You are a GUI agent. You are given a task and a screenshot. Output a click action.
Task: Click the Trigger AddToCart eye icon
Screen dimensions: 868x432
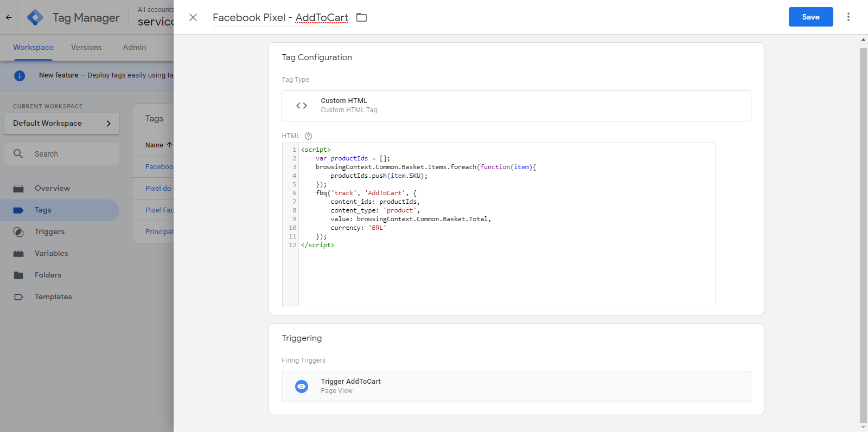(302, 386)
